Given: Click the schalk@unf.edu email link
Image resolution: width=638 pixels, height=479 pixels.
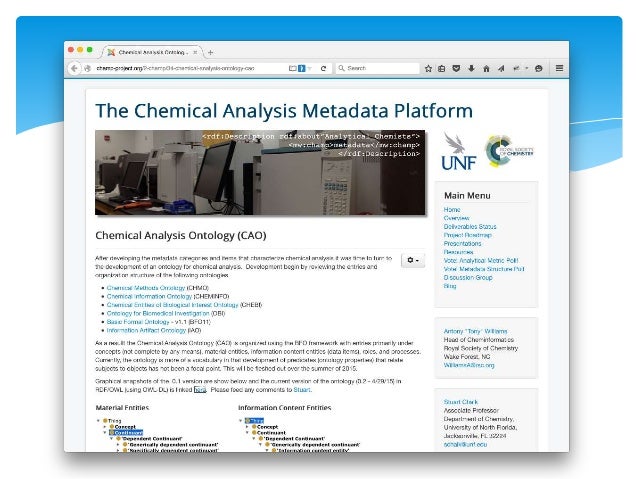Looking at the screenshot, I should pyautogui.click(x=465, y=444).
